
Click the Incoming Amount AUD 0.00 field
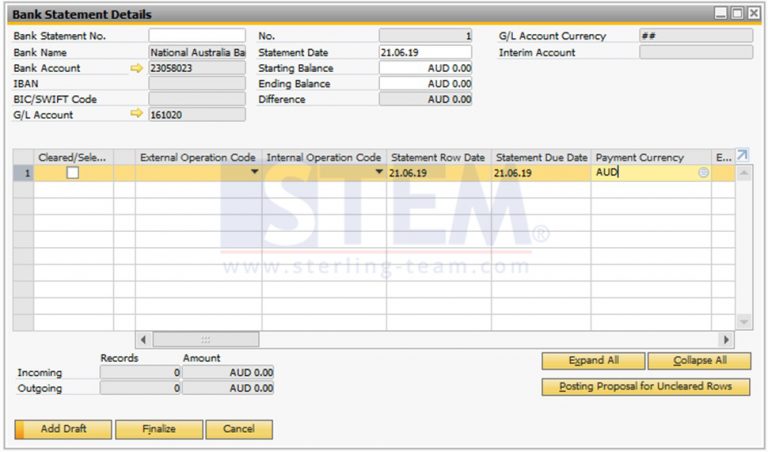[228, 373]
